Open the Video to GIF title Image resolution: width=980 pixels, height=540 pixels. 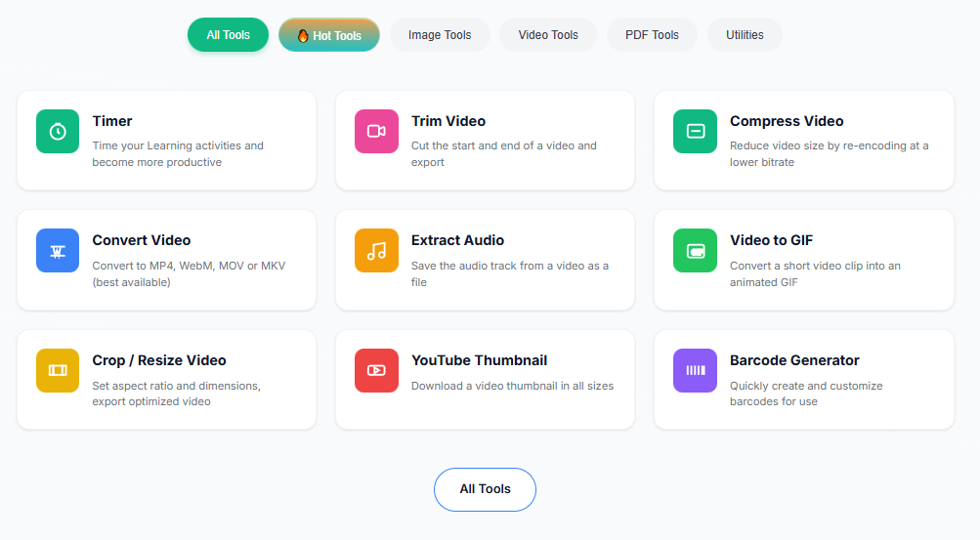tap(771, 240)
